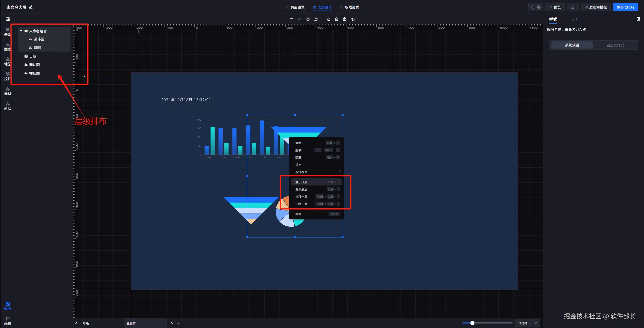Select the hand pan tool
The image size is (644, 328).
[308, 19]
